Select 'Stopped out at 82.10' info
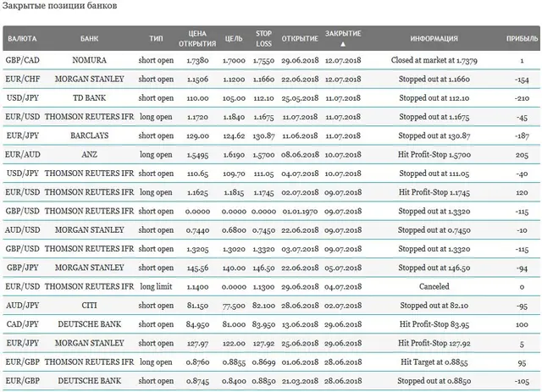This screenshot has height=392, width=542. (x=434, y=306)
